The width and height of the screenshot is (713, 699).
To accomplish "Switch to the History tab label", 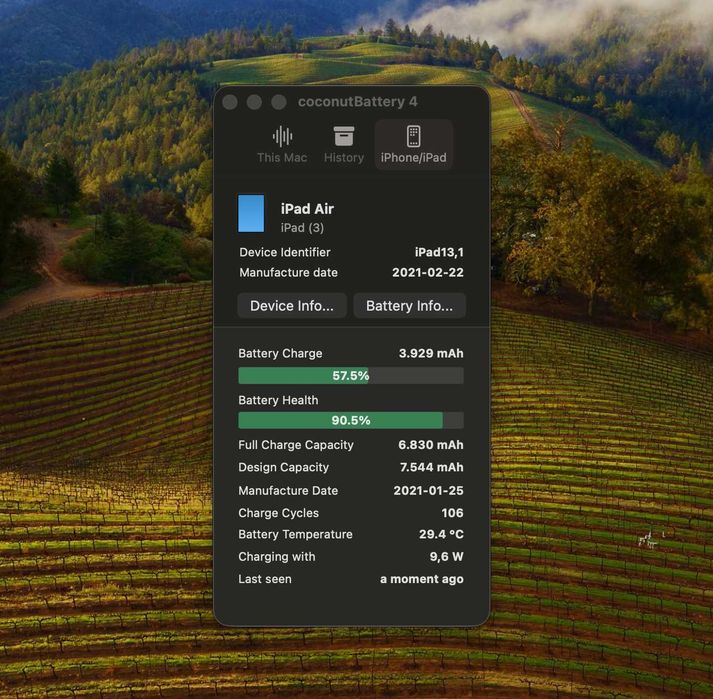I will tap(344, 158).
